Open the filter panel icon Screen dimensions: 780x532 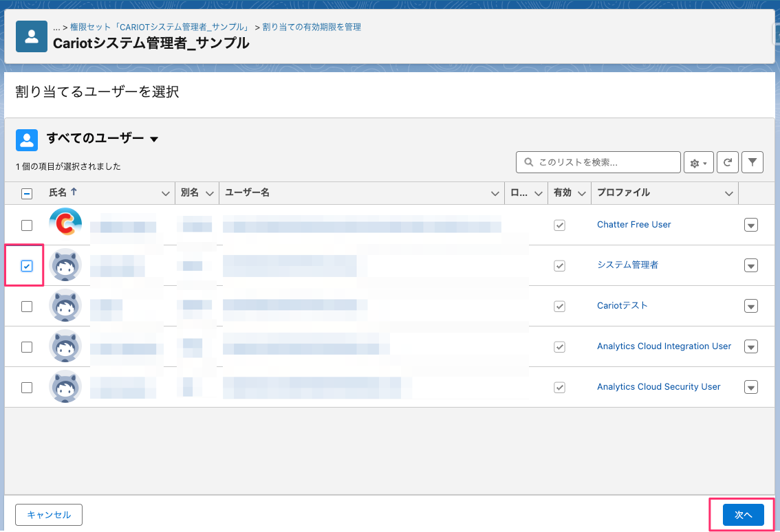coord(752,163)
